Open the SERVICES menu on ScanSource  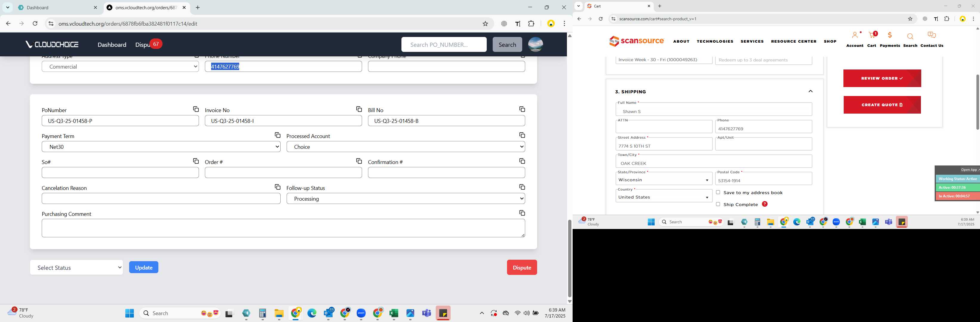point(752,41)
